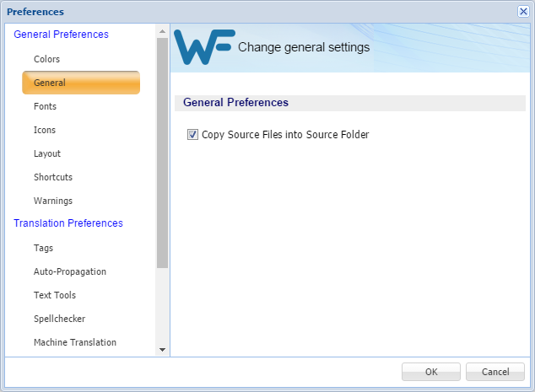535x392 pixels.
Task: Go to Icons preferences
Action: [45, 130]
